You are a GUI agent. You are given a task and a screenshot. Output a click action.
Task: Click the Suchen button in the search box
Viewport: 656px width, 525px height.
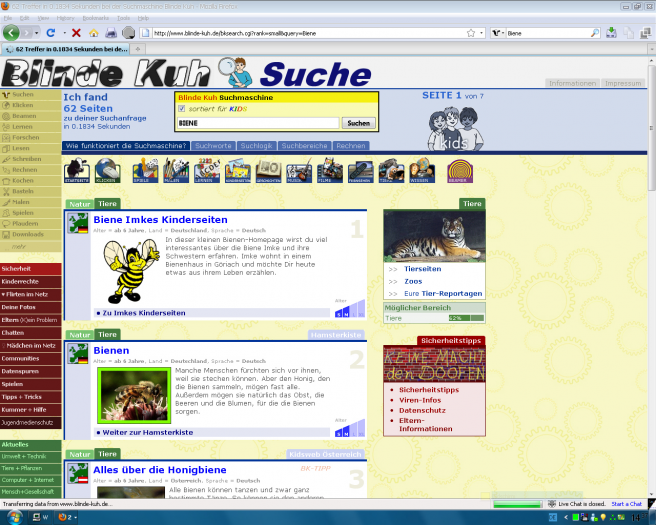(359, 123)
